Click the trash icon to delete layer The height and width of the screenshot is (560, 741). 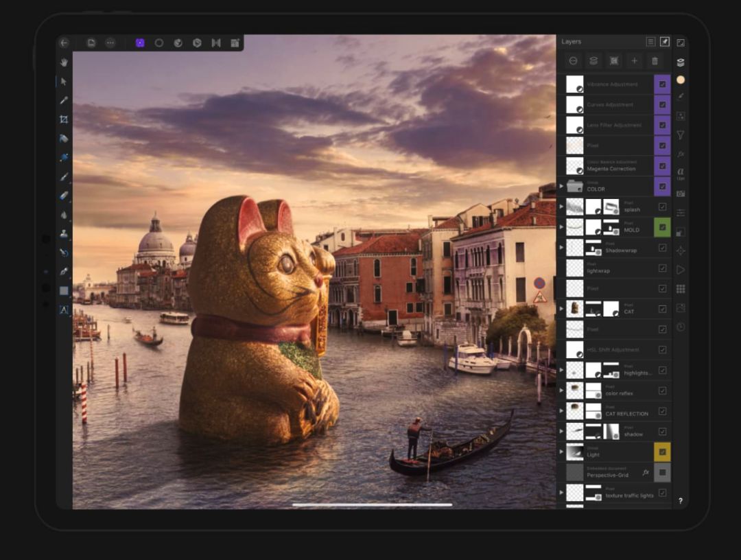(x=654, y=61)
